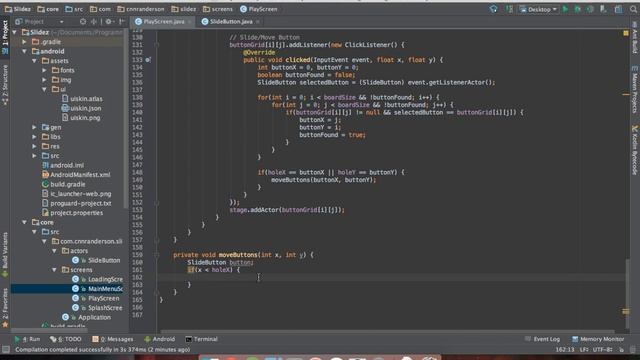
Task: Toggle the Build Variants side panel
Action: [5, 255]
